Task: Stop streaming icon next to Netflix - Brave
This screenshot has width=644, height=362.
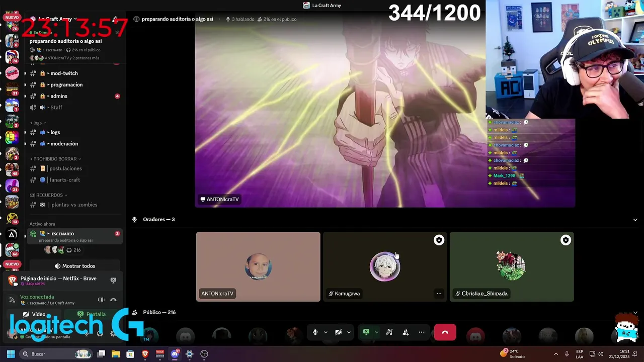Action: click(x=113, y=280)
